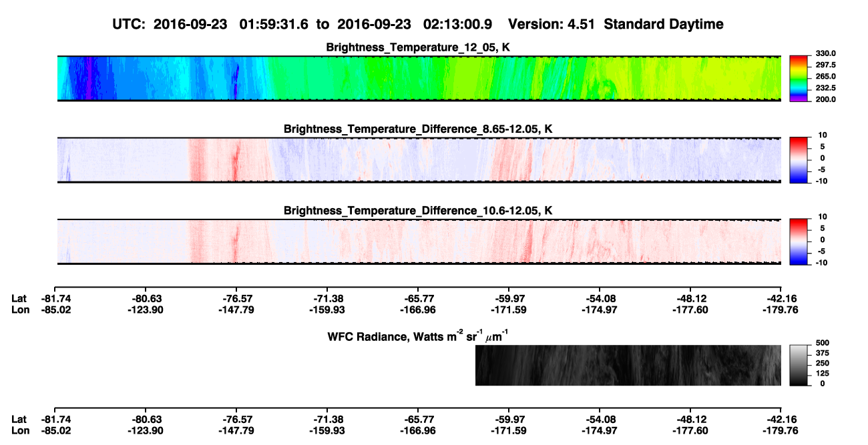Click the "250" tick on the WFC colorbar

pyautogui.click(x=823, y=363)
